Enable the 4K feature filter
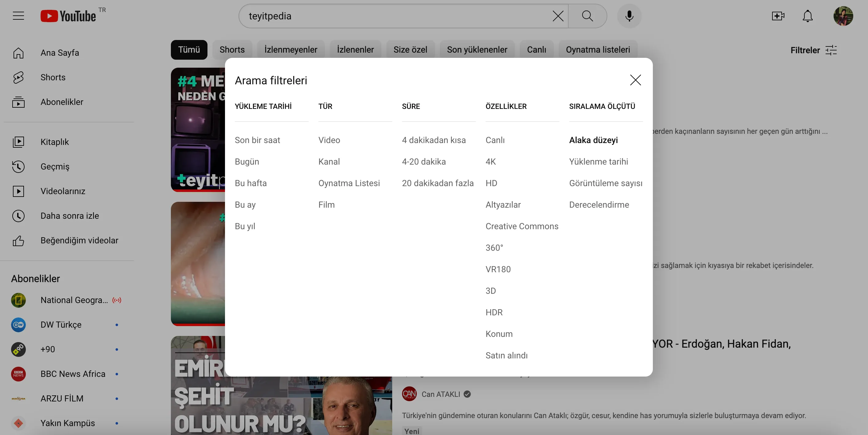This screenshot has height=435, width=868. [x=490, y=162]
